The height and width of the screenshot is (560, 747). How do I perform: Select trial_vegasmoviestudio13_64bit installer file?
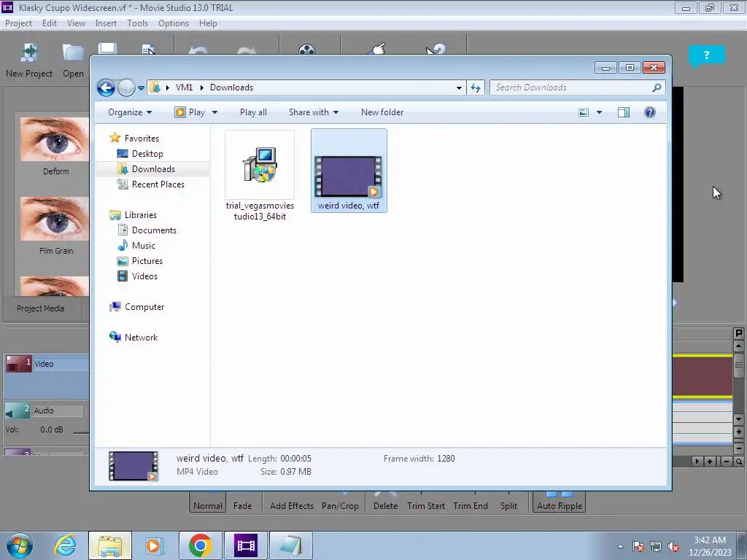point(260,176)
